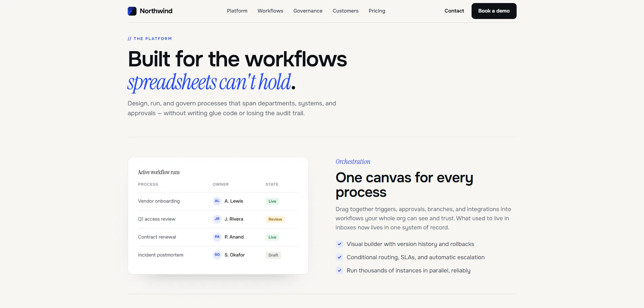This screenshot has width=644, height=308.
Task: Click the AL avatar for A. Lewis
Action: pos(217,201)
